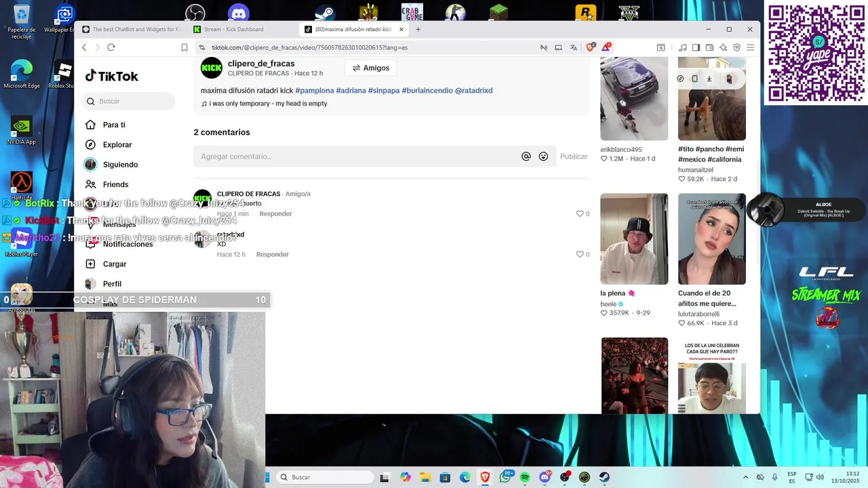Open Perfil in the sidebar
This screenshot has height=488, width=868.
[x=112, y=284]
